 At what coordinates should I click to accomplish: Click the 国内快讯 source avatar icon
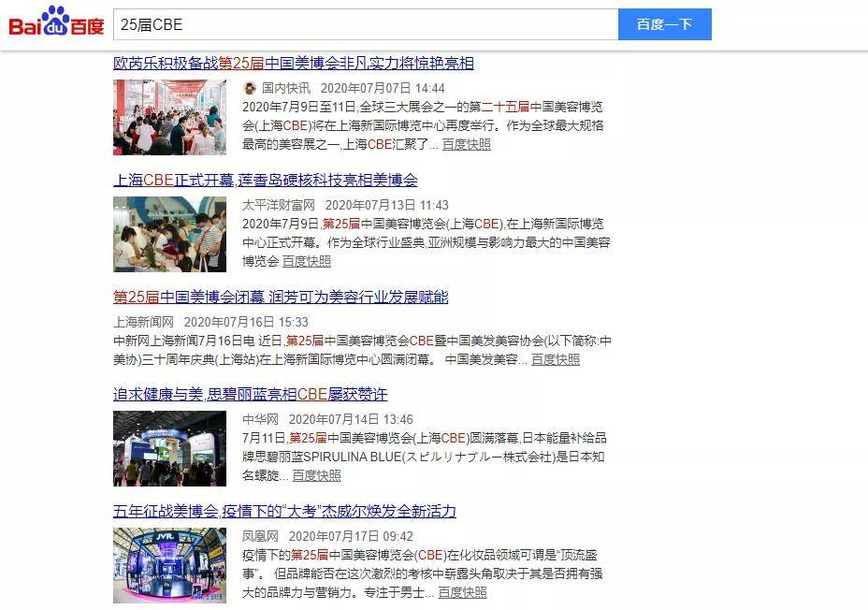pos(250,88)
